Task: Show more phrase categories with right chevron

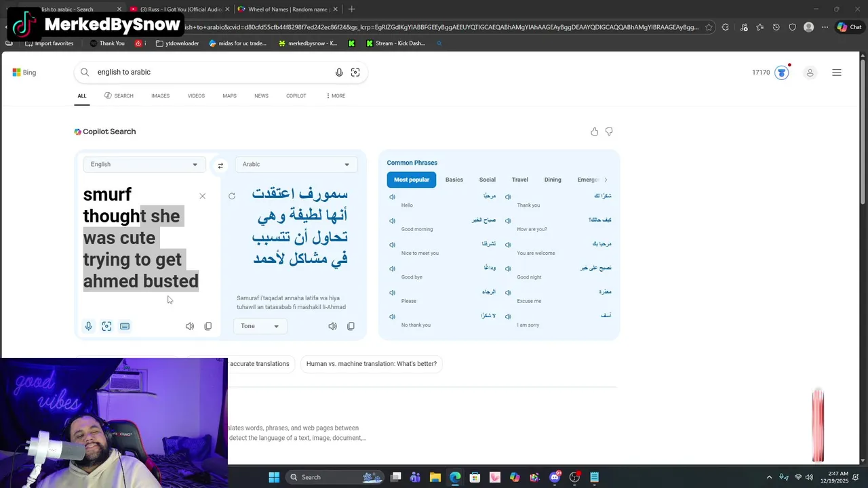Action: pos(606,180)
